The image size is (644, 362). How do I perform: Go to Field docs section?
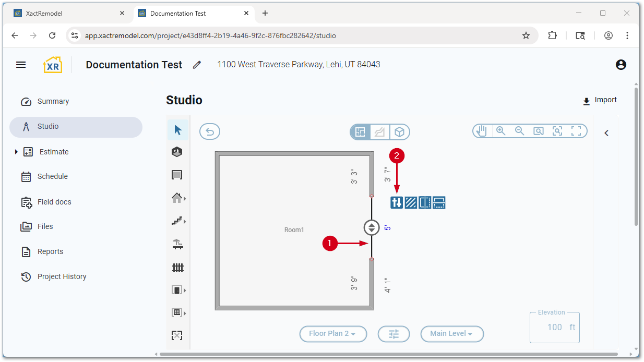(54, 202)
